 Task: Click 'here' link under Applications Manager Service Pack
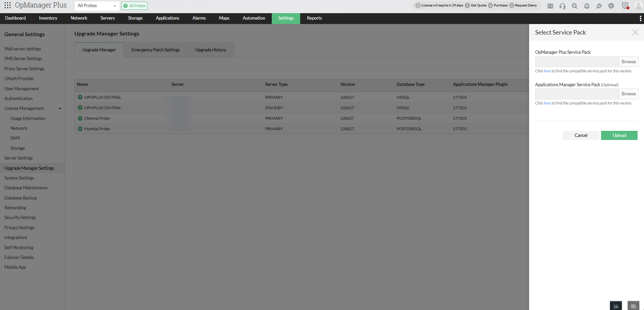(x=547, y=103)
